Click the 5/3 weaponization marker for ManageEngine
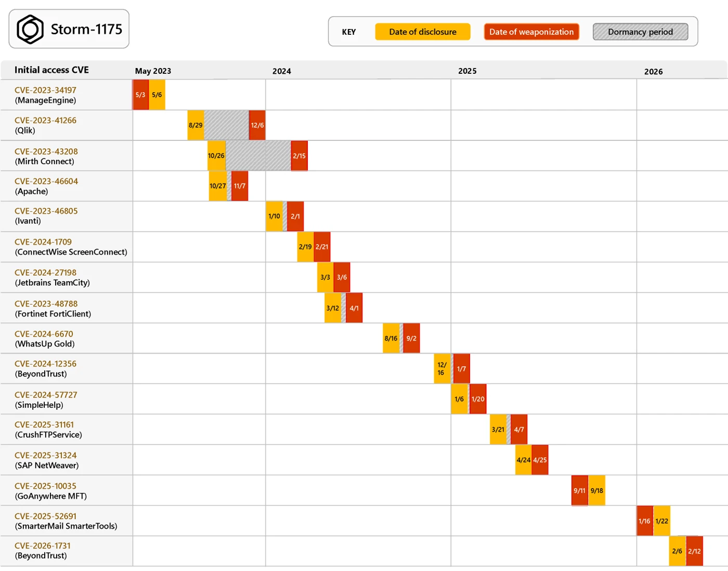The height and width of the screenshot is (571, 728). coord(140,95)
